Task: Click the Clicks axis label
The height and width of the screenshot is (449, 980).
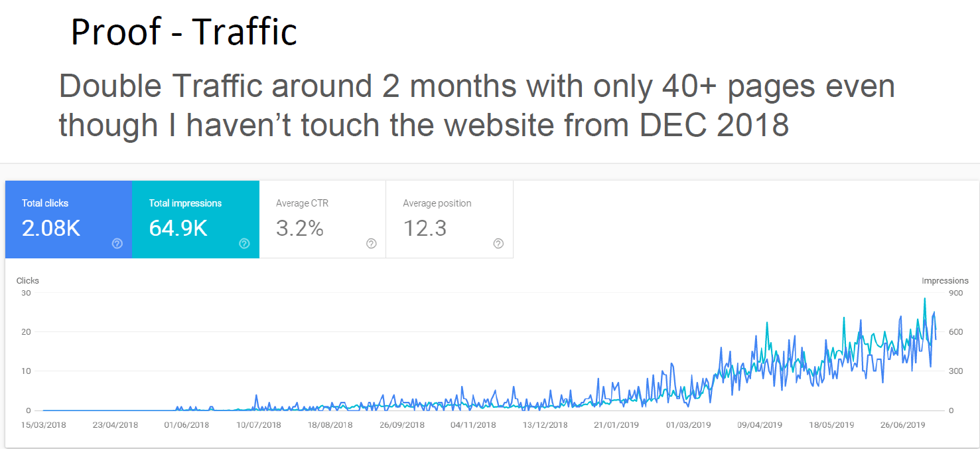Action: pyautogui.click(x=28, y=281)
